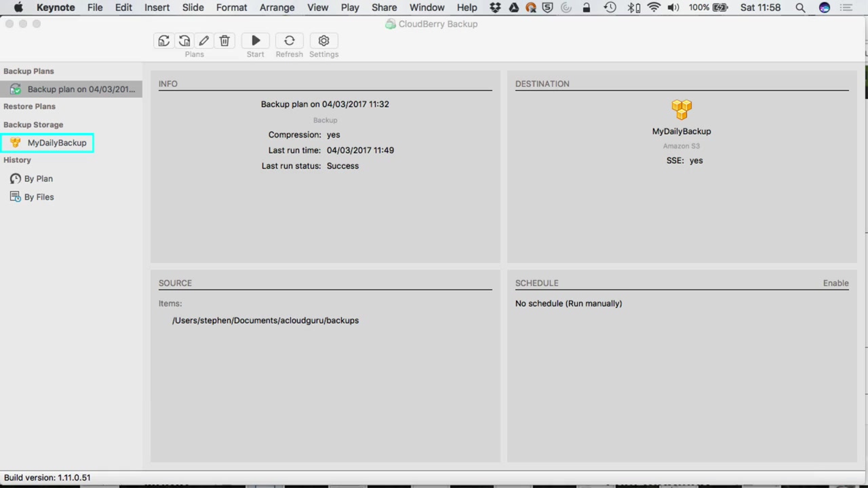868x488 pixels.
Task: Open the Dropbox menu bar icon
Action: [x=496, y=7]
